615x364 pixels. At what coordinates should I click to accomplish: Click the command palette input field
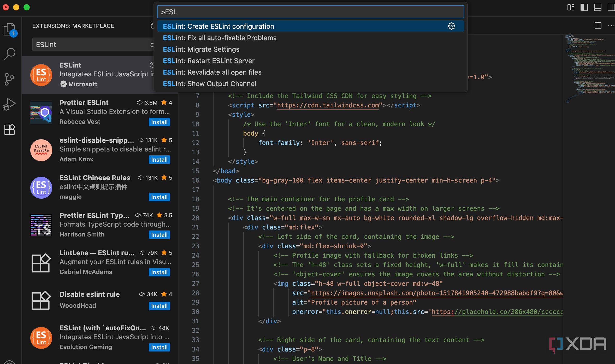310,12
